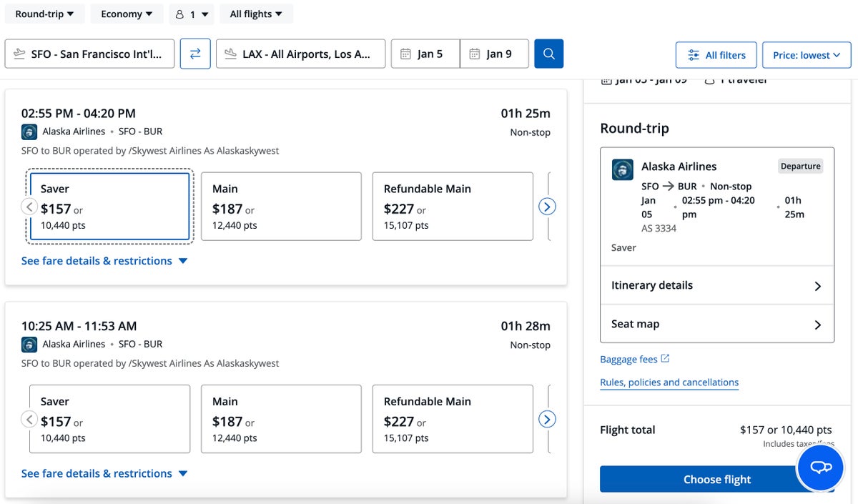
Task: Select Refundable Main on 02:55 PM flight
Action: [453, 206]
